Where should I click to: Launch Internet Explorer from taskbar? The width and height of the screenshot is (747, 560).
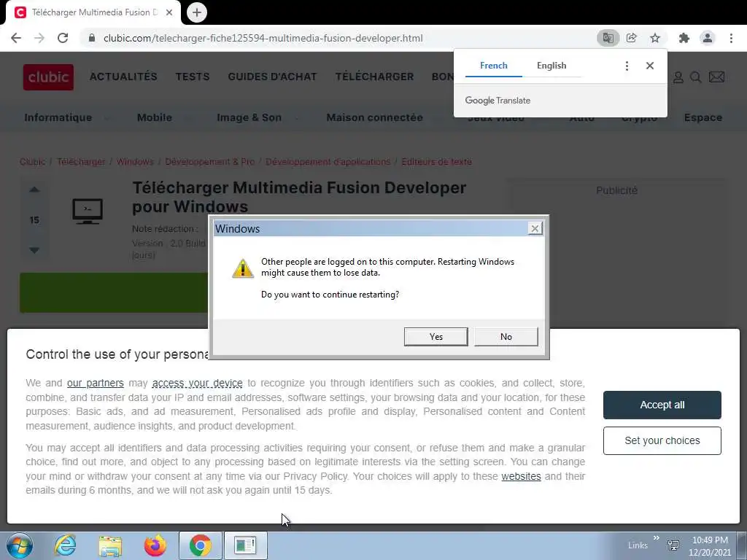pyautogui.click(x=65, y=545)
